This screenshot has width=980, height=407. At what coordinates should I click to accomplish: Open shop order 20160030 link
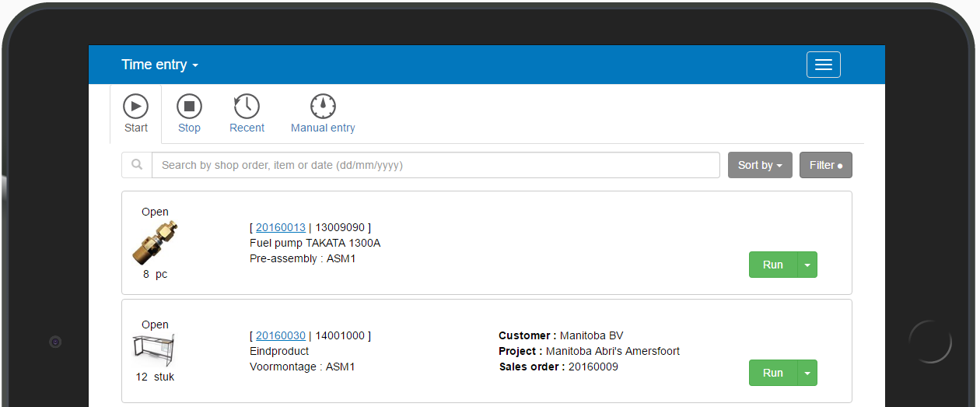(280, 335)
